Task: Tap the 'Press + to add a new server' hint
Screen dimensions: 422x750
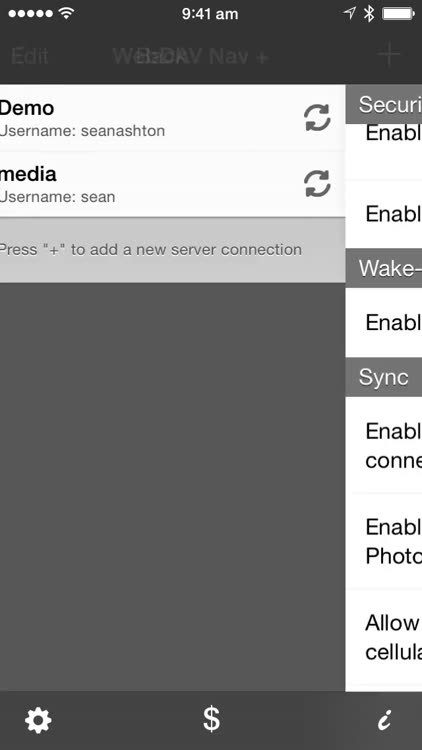Action: click(151, 249)
